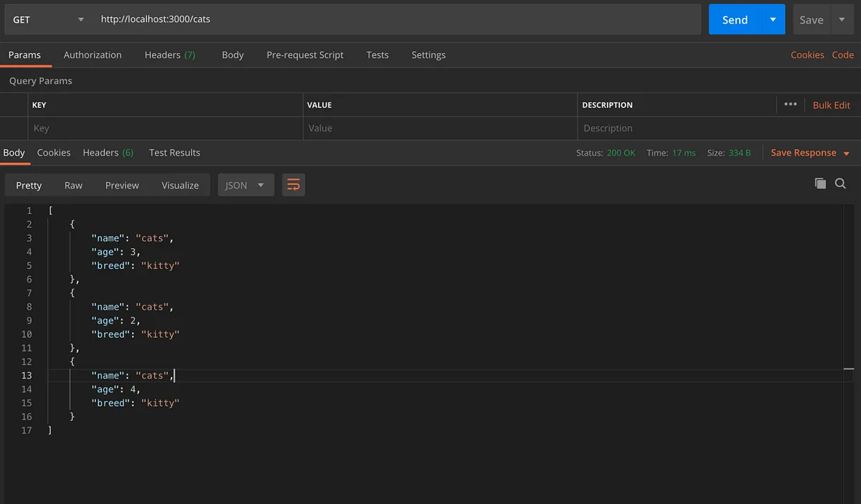The image size is (861, 504).
Task: Open the request Headers (7) tab
Action: [170, 54]
